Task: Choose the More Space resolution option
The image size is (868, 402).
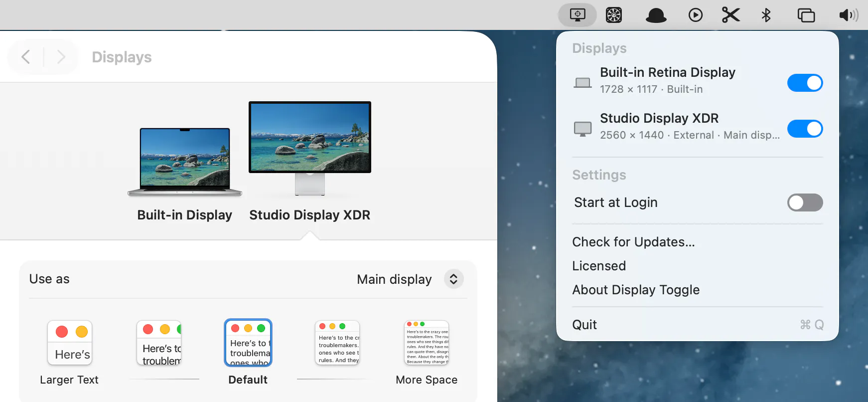Action: 427,342
